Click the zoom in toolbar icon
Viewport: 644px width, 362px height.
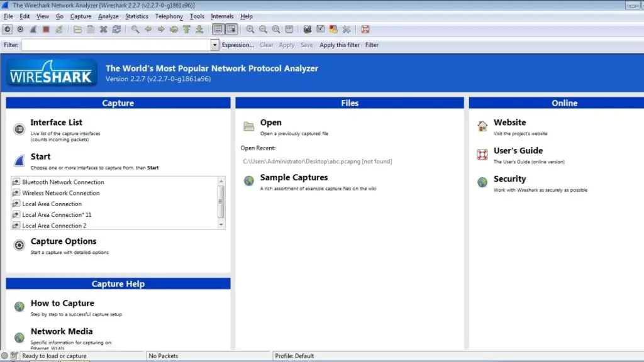250,29
